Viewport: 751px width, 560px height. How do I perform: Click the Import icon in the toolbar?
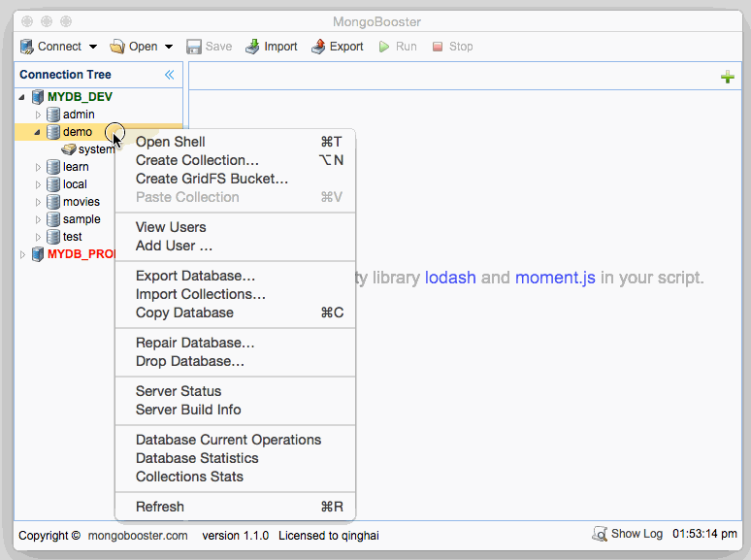point(252,47)
